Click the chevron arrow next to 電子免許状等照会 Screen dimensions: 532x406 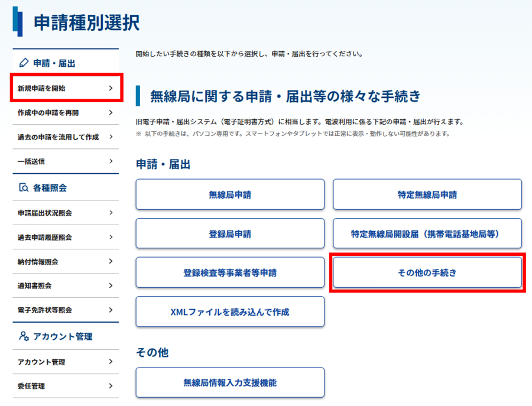click(111, 310)
